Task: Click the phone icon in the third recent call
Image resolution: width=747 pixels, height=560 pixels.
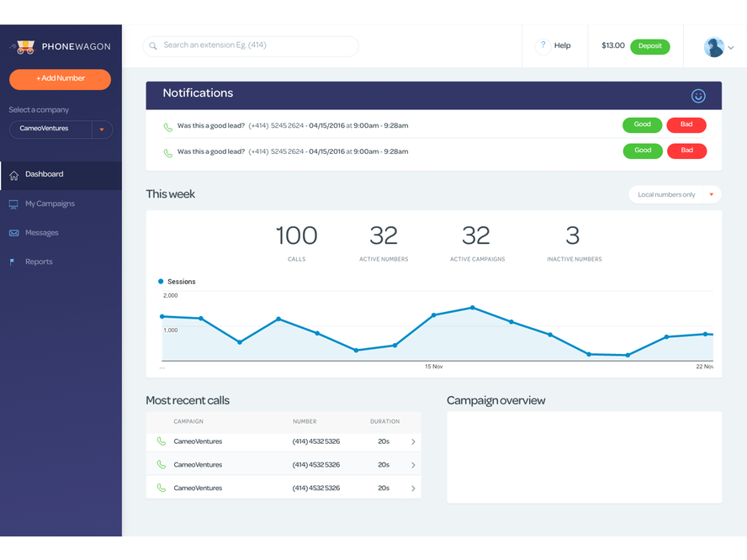Action: [162, 488]
